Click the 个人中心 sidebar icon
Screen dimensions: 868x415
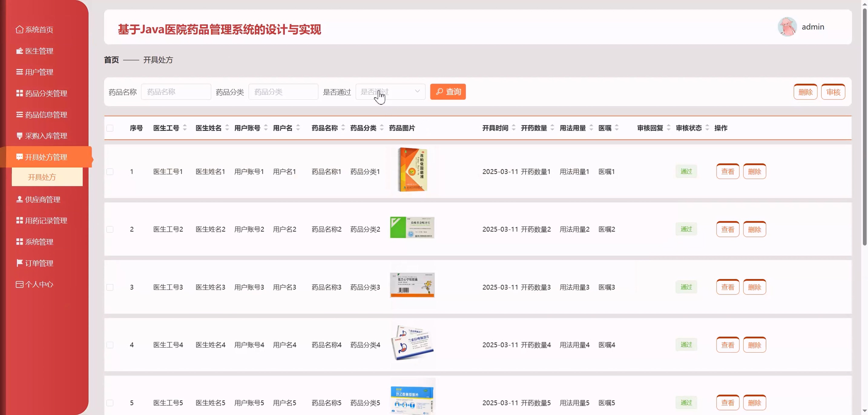coord(19,284)
